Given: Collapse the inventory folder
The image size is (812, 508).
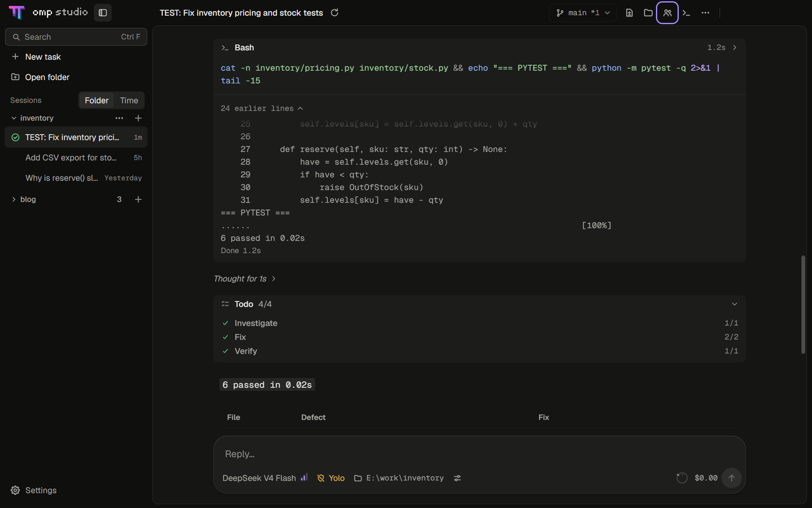Looking at the screenshot, I should (14, 118).
